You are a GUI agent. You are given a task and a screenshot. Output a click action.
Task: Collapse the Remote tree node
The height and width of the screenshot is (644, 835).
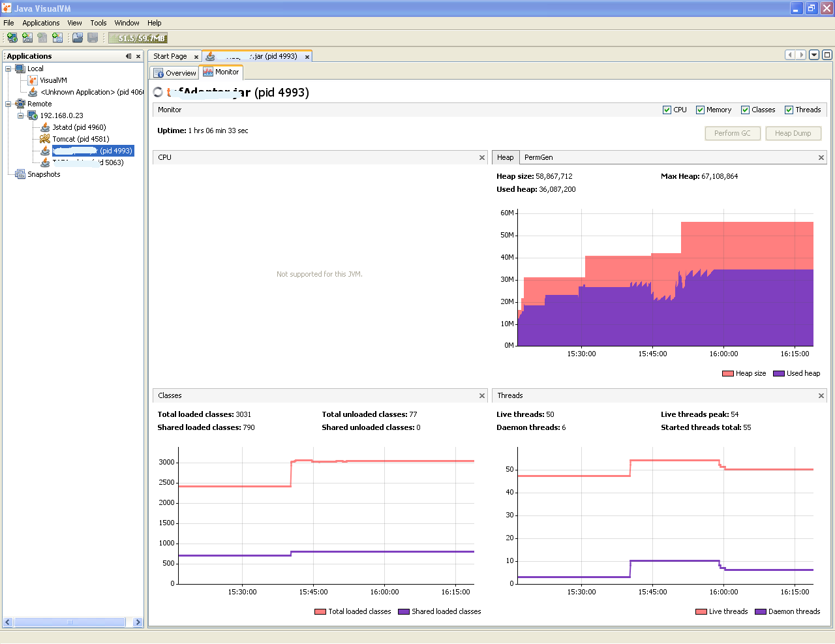click(8, 104)
